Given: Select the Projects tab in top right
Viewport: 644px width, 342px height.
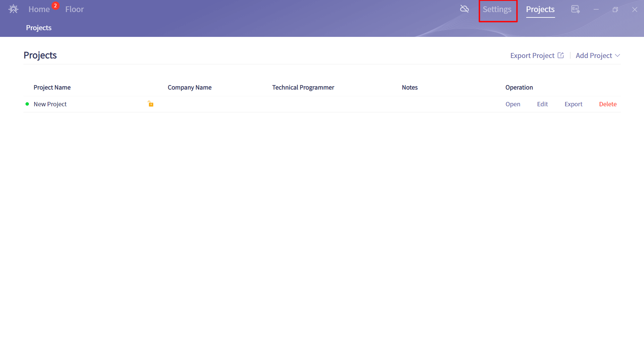Looking at the screenshot, I should (540, 9).
